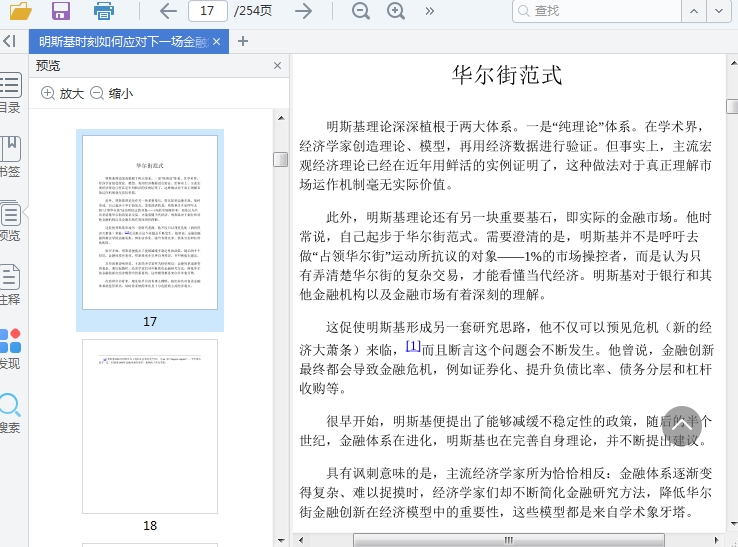Go to the previous page arrow
Viewport: 738px width, 547px height.
(x=168, y=11)
